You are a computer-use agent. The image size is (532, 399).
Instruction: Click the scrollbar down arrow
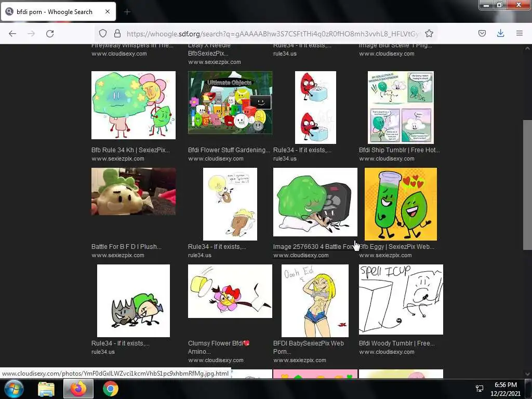[x=527, y=374]
